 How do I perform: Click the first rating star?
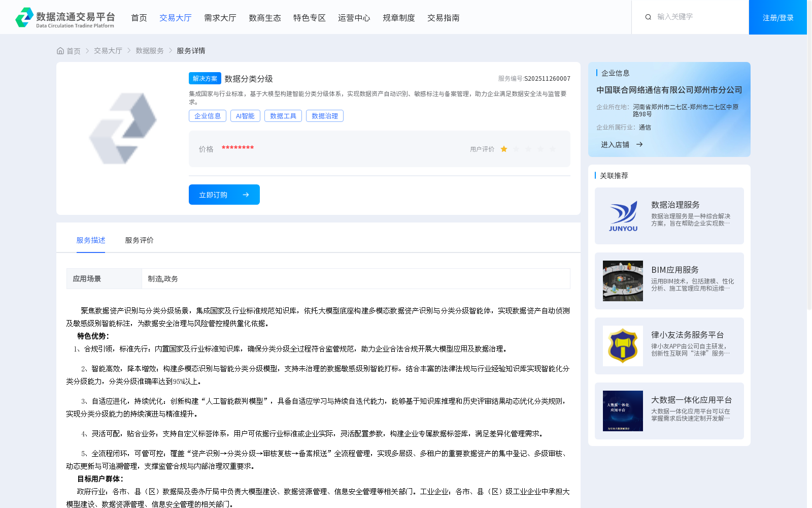[504, 149]
